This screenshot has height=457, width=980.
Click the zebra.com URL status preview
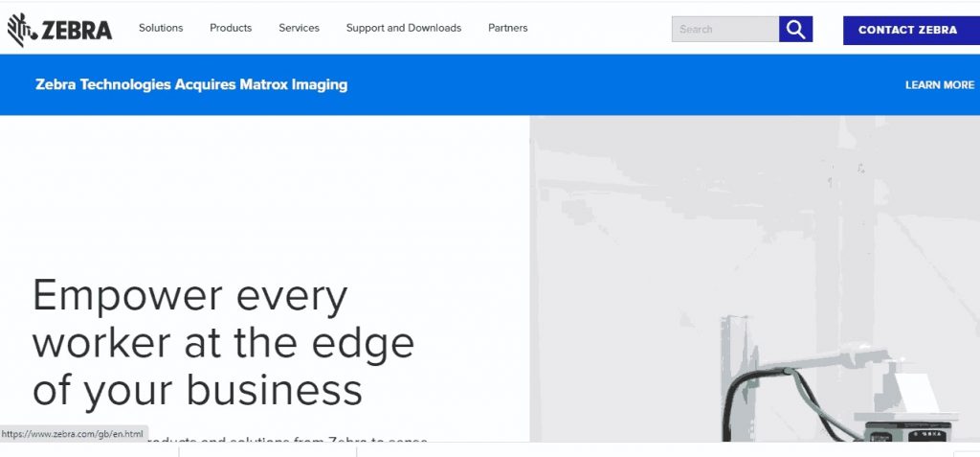pos(73,434)
